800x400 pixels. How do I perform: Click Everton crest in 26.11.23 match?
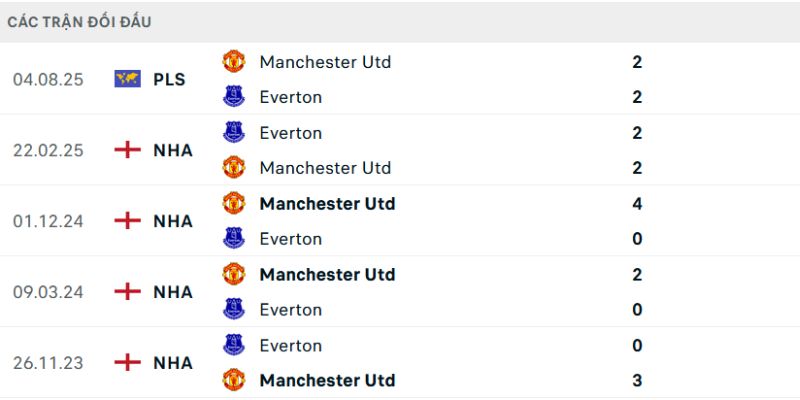pos(234,345)
